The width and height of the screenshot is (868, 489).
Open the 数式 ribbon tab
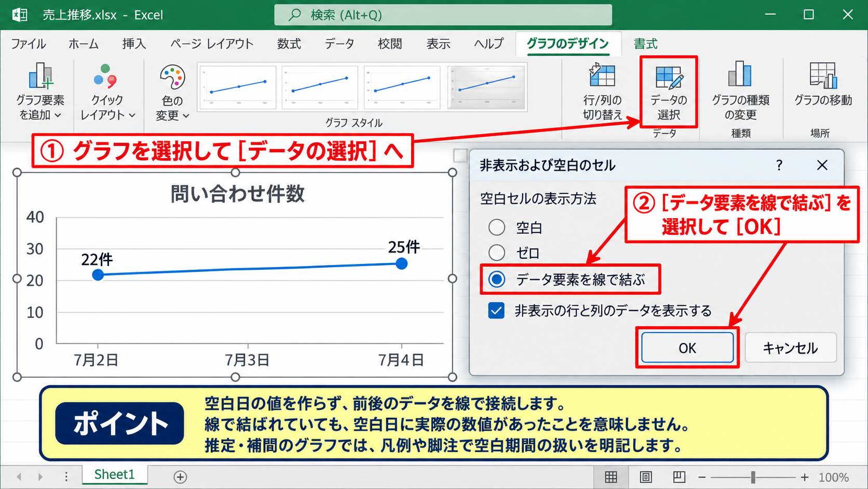click(289, 44)
